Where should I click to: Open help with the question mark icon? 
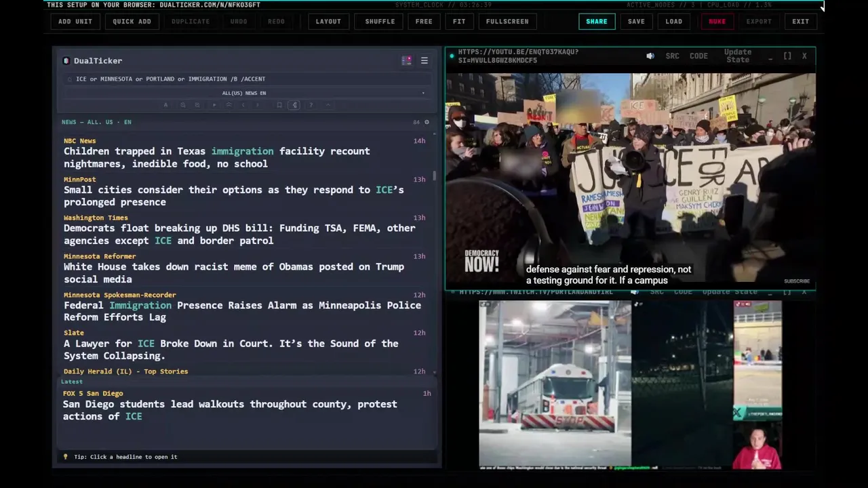tap(311, 105)
